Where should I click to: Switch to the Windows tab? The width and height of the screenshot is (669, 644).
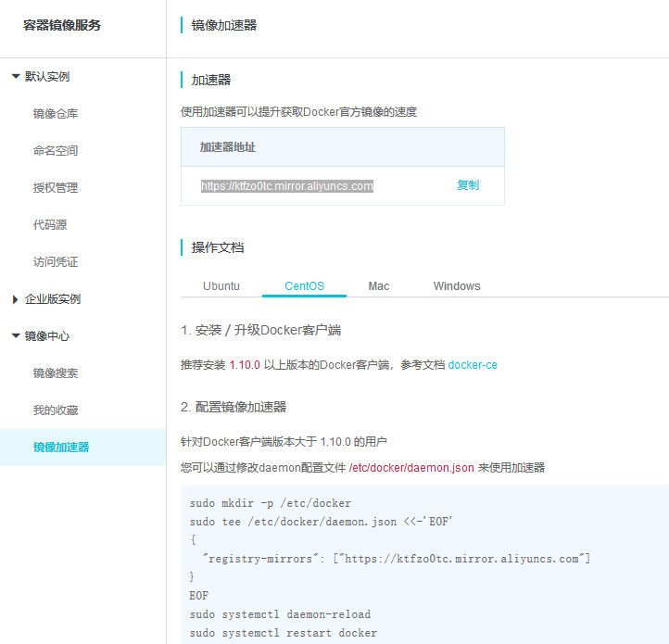coord(457,286)
